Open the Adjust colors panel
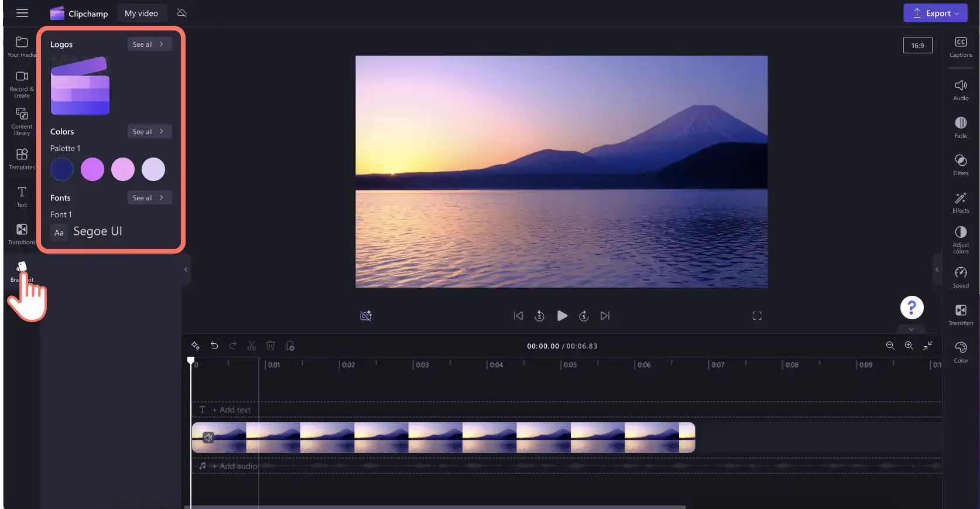Image resolution: width=980 pixels, height=509 pixels. [961, 240]
